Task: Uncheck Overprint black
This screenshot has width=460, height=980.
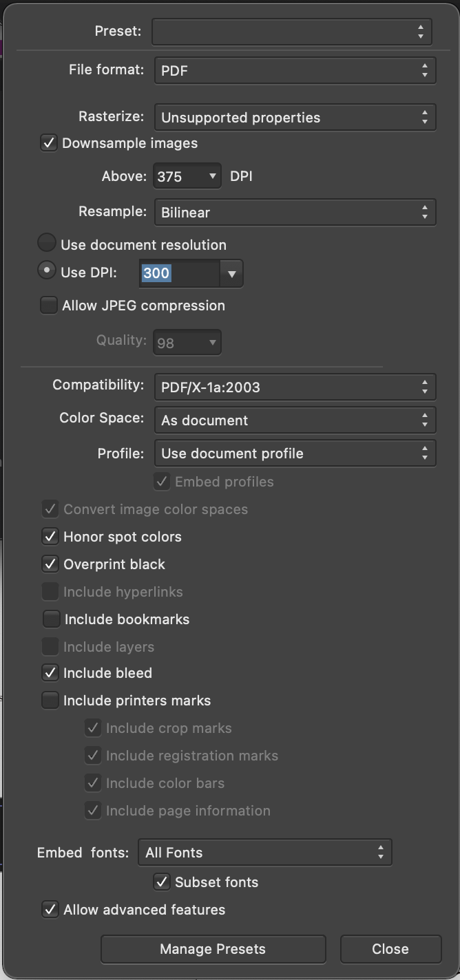Action: pos(50,564)
